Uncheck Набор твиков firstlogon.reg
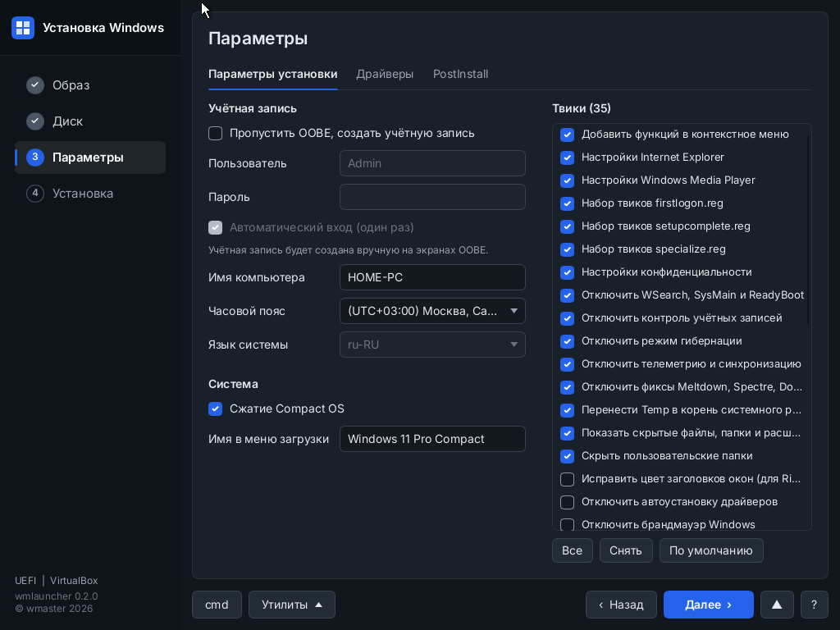Screen dimensions: 840x630 coord(567,203)
